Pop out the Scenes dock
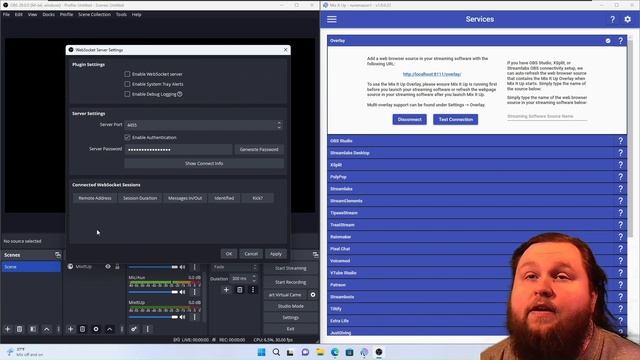640x360 pixels. pyautogui.click(x=58, y=255)
